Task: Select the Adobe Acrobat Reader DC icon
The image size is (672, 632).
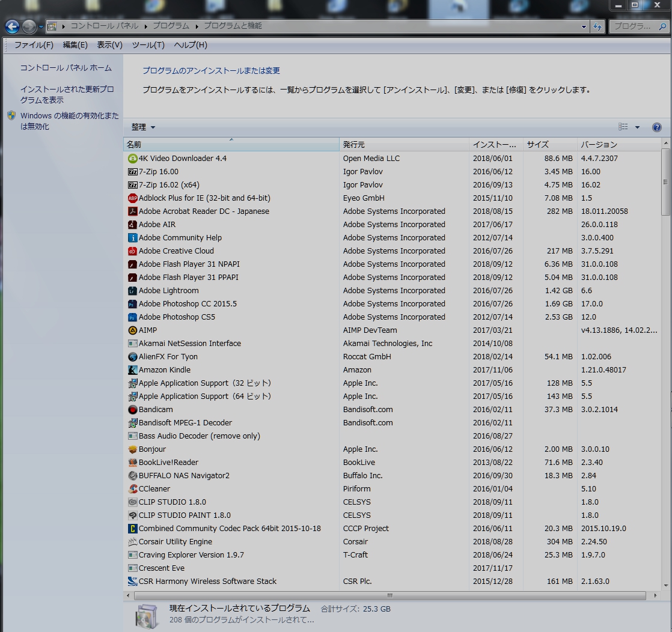Action: coord(133,211)
